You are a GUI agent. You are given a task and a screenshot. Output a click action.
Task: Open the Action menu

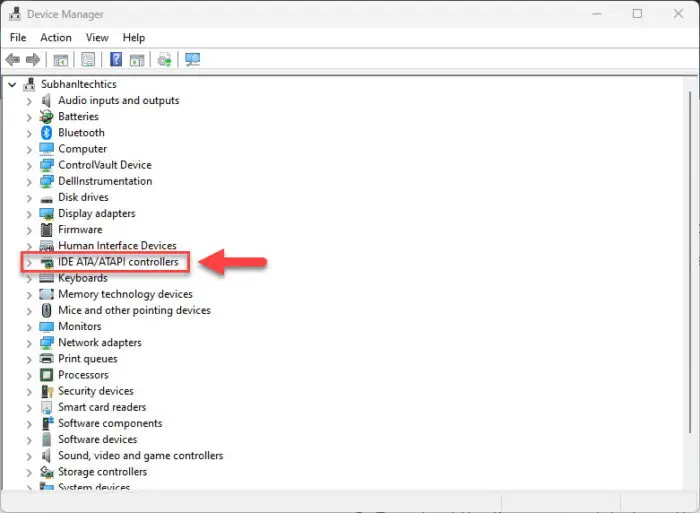click(56, 38)
